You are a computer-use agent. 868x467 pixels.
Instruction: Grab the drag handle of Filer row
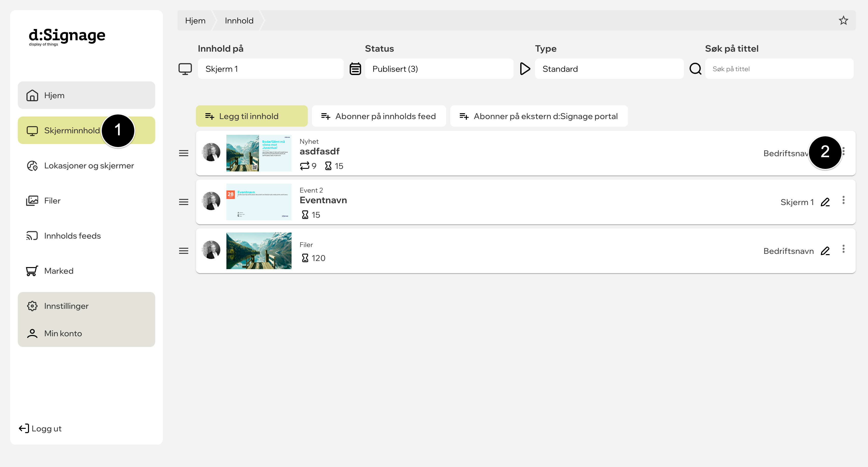tap(184, 251)
